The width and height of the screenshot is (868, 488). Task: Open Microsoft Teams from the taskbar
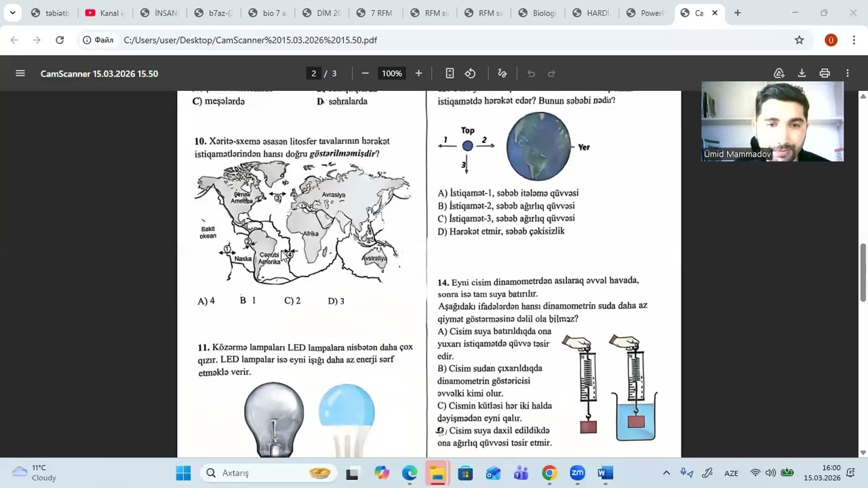(521, 473)
